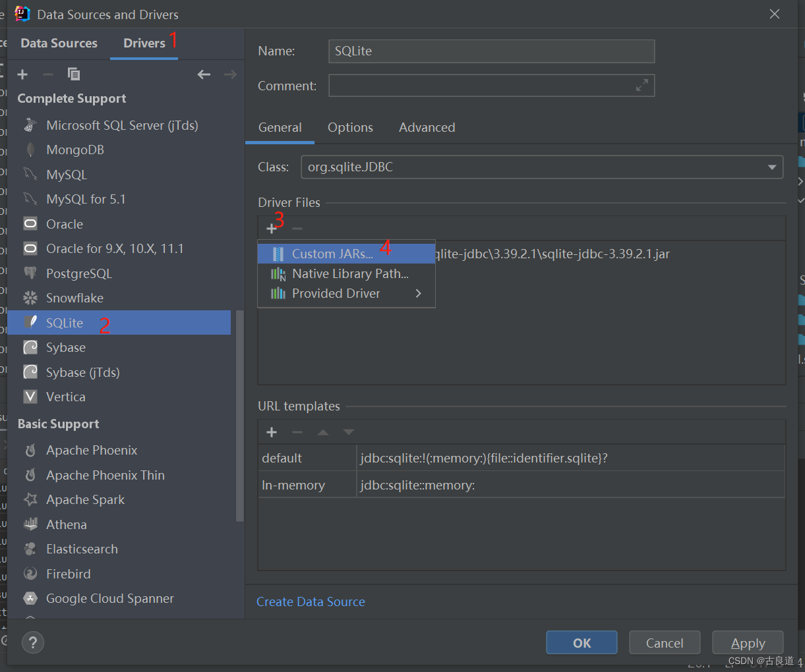
Task: Open help with the question mark button
Action: [x=33, y=642]
